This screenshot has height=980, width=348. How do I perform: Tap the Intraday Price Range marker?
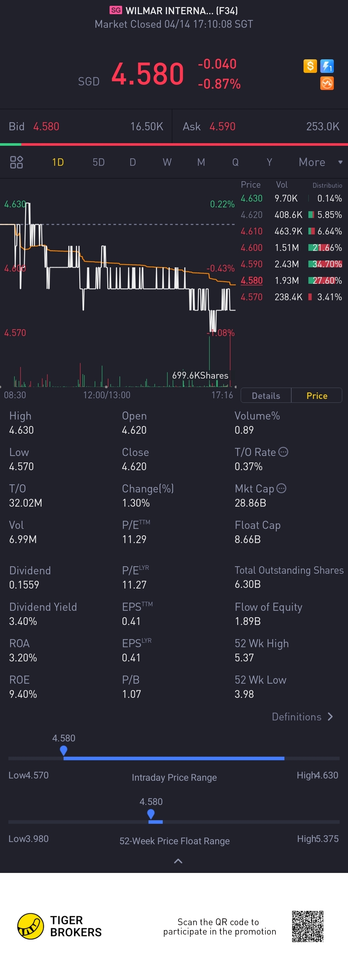click(x=63, y=750)
